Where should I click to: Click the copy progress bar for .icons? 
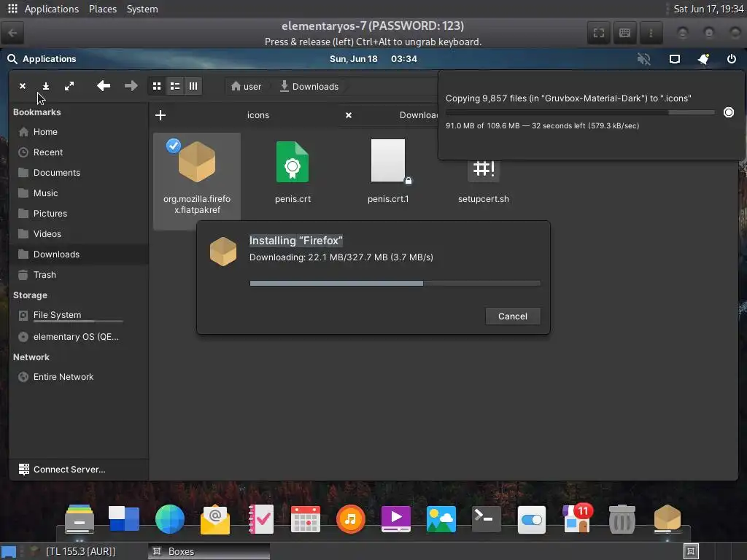(x=580, y=112)
